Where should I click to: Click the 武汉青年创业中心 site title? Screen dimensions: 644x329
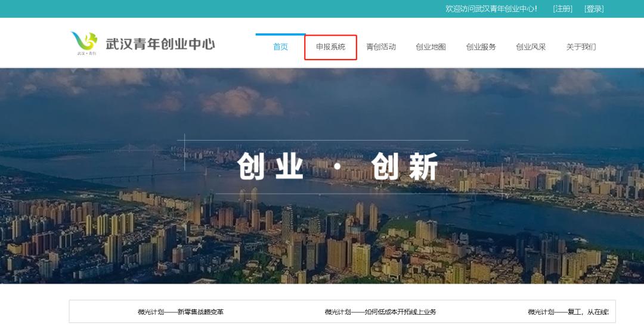pyautogui.click(x=160, y=44)
